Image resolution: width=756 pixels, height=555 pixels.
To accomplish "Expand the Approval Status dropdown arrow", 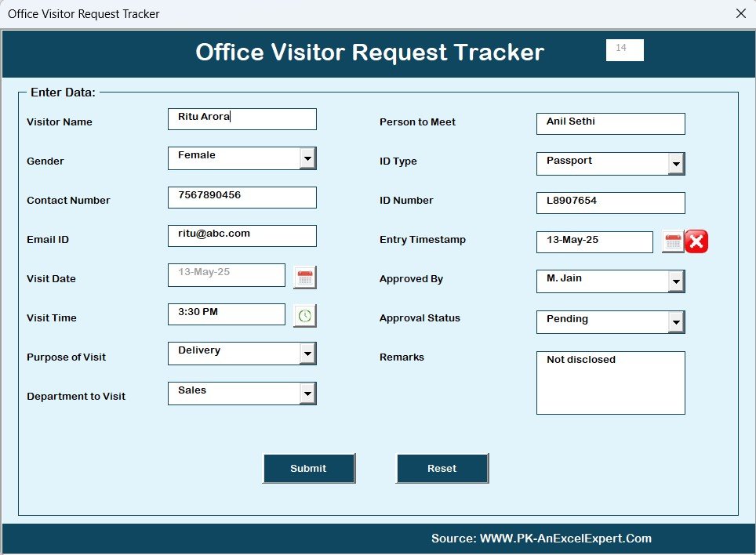I will tap(676, 322).
